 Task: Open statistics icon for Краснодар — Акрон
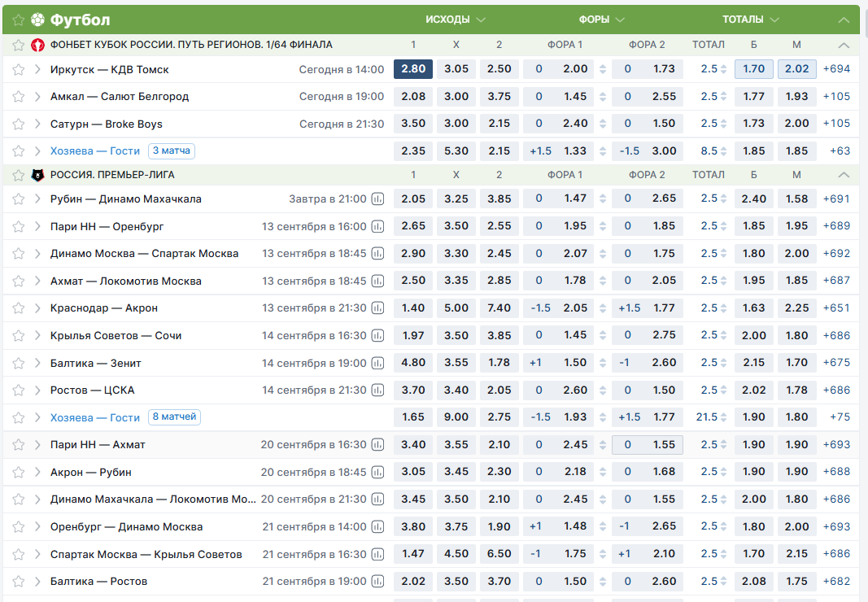coord(377,308)
